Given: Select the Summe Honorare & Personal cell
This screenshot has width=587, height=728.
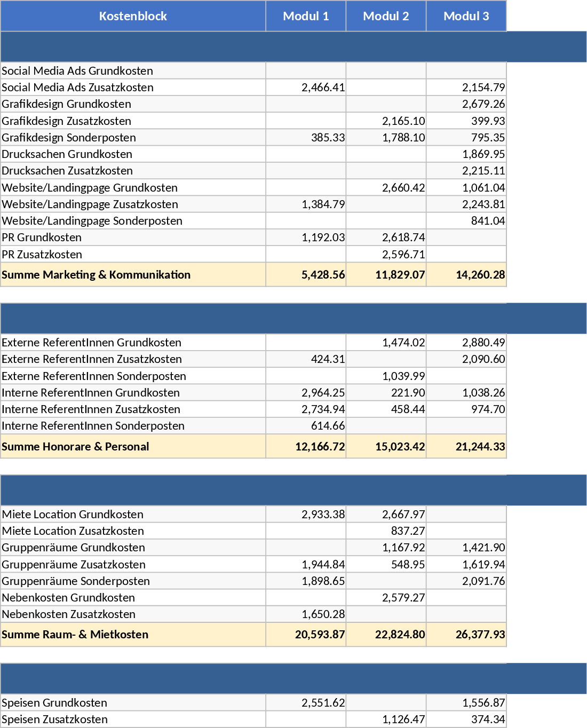Looking at the screenshot, I should pos(75,447).
